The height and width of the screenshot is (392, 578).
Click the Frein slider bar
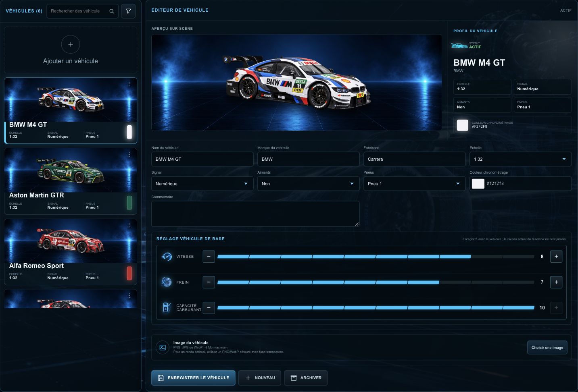[376, 282]
